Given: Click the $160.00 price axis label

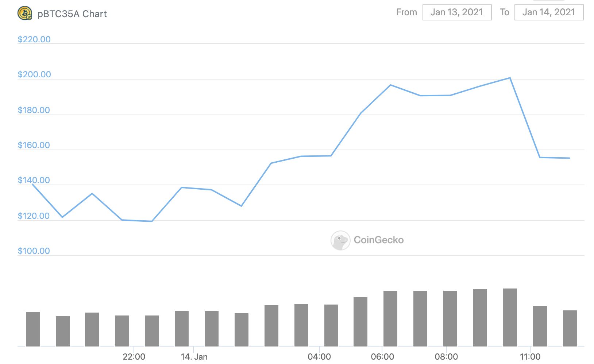Looking at the screenshot, I should tap(34, 145).
